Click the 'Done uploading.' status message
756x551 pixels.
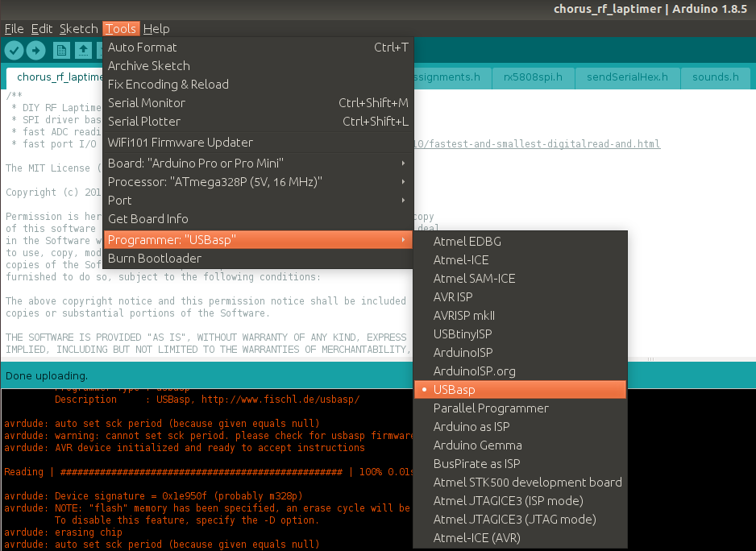pos(47,376)
